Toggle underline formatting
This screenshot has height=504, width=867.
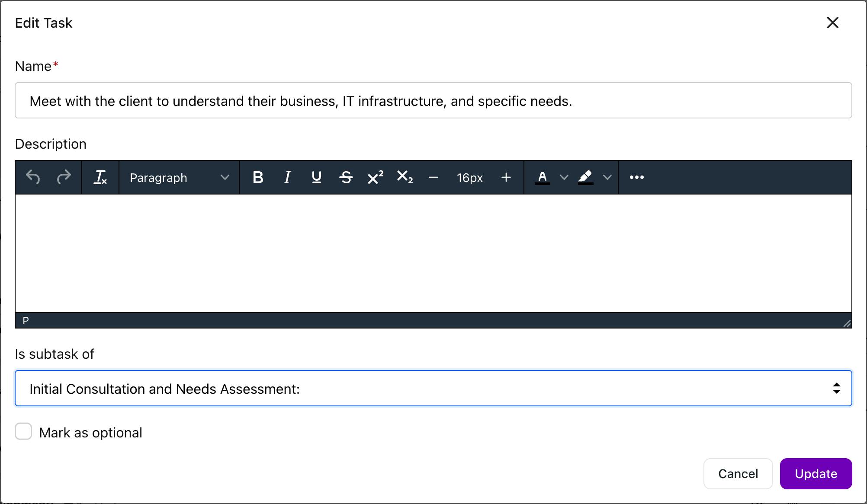pyautogui.click(x=316, y=177)
